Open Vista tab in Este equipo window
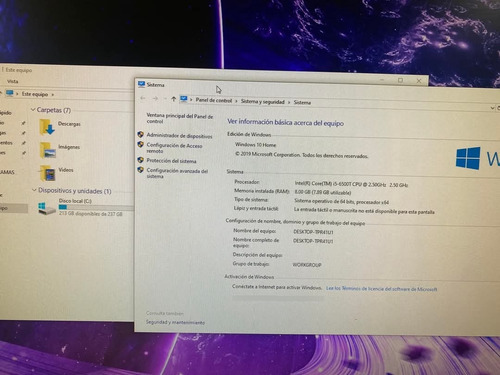Screen dimensions: 500x375 coord(13,81)
